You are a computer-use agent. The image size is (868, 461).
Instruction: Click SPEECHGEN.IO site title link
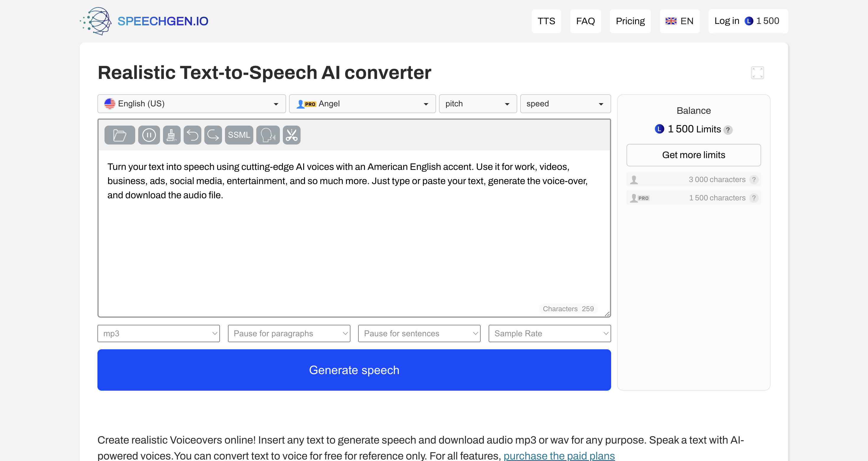163,21
